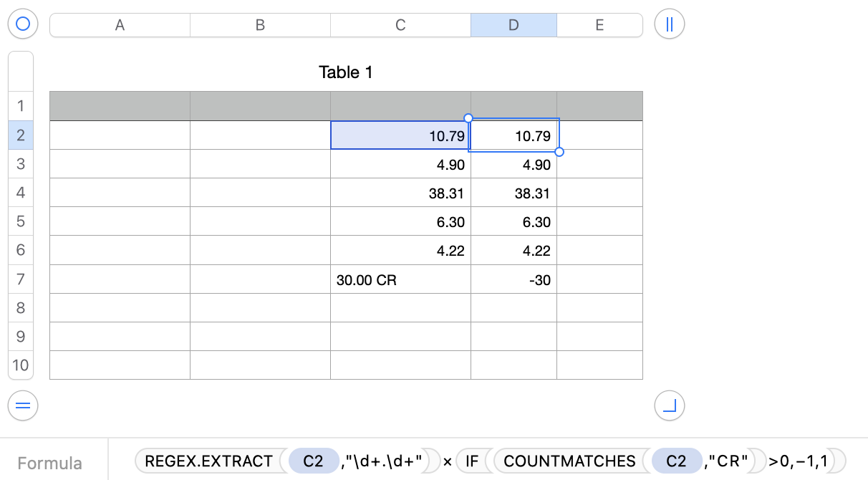Select cell containing 30.00 CR
Screen dimensions: 868x480
pos(400,280)
